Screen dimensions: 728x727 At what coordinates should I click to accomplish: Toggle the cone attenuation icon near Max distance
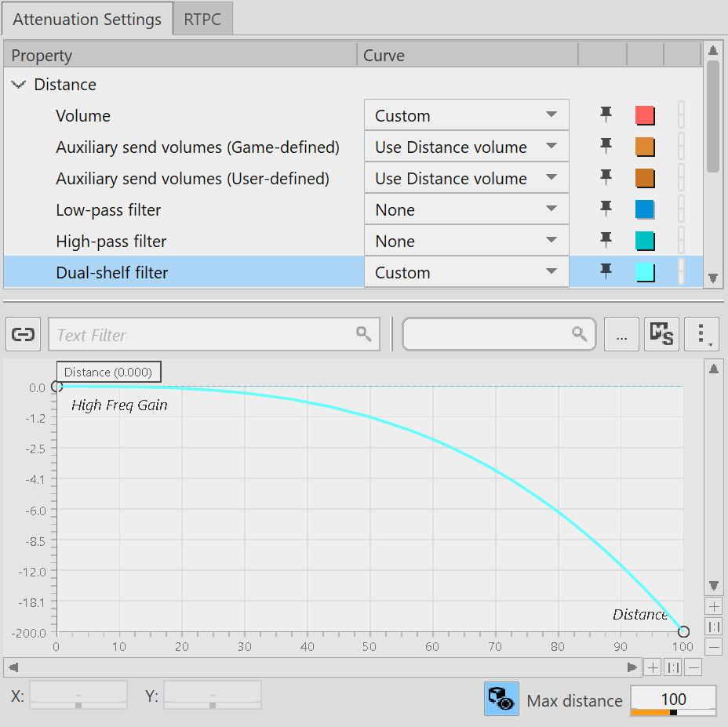tap(500, 699)
